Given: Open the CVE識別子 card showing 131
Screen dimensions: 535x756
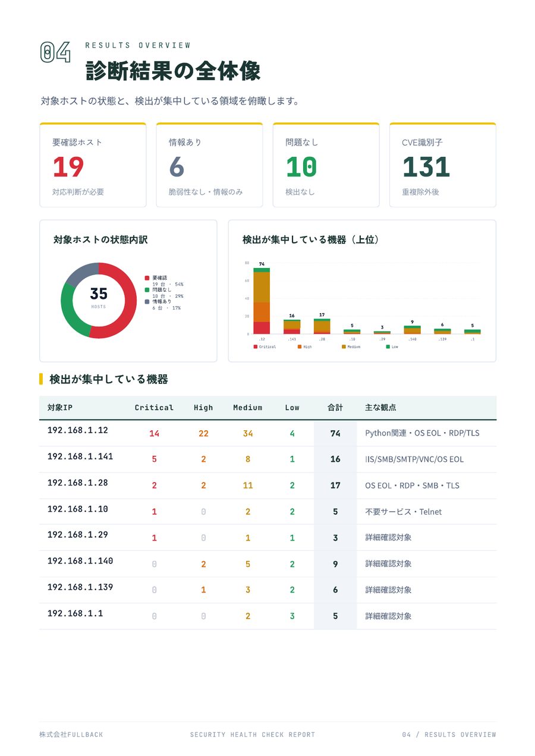Looking at the screenshot, I should click(x=443, y=165).
